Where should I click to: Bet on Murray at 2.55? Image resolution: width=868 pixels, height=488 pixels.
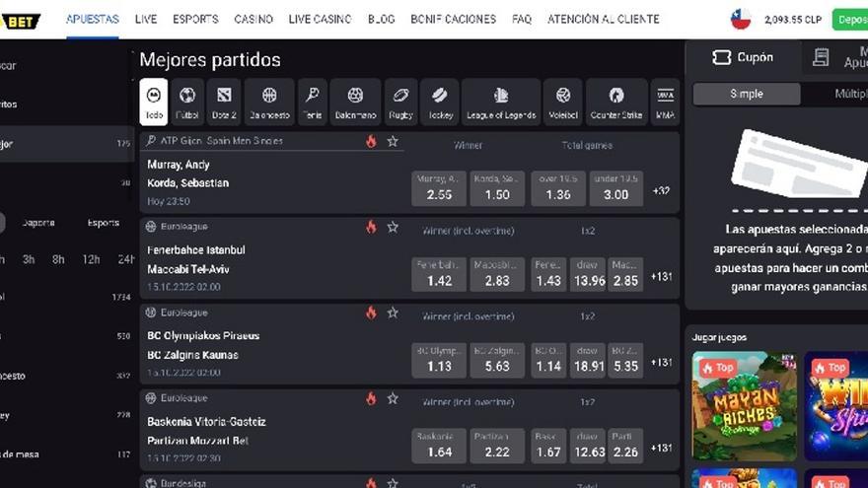[439, 188]
